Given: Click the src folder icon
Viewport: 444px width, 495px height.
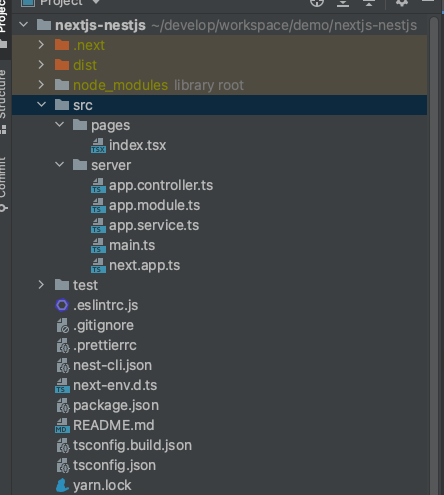Looking at the screenshot, I should click(62, 105).
